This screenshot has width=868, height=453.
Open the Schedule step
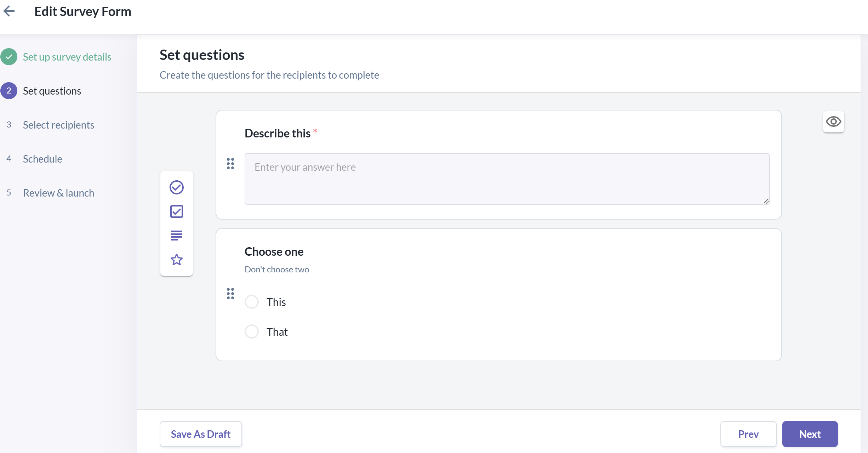(42, 159)
